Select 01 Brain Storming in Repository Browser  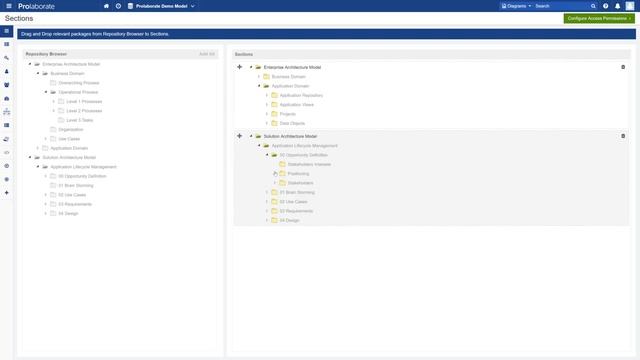click(76, 186)
